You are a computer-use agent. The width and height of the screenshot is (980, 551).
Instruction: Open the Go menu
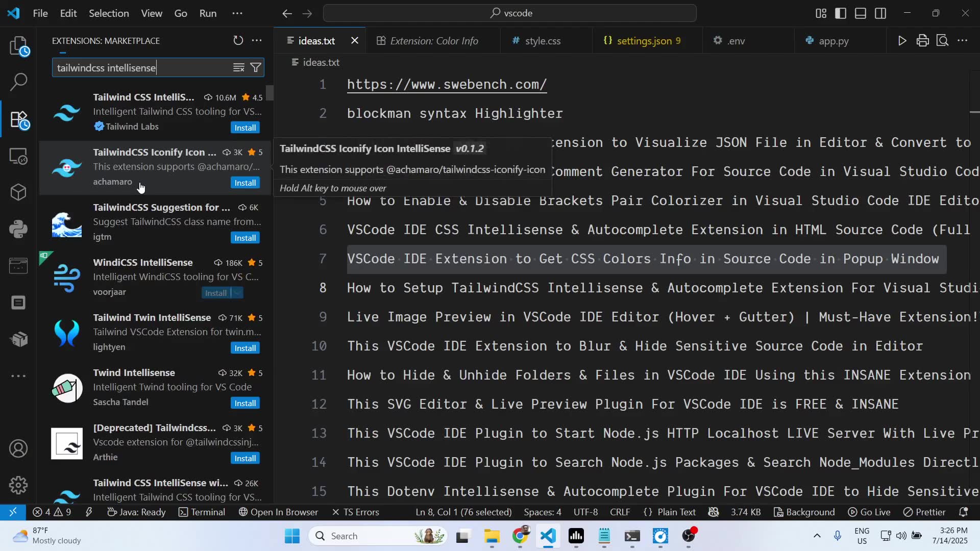point(181,13)
